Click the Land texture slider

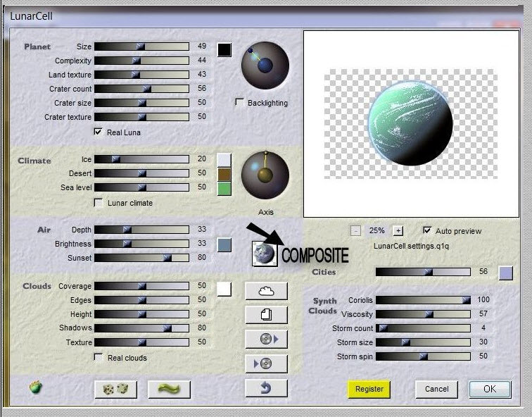point(141,75)
